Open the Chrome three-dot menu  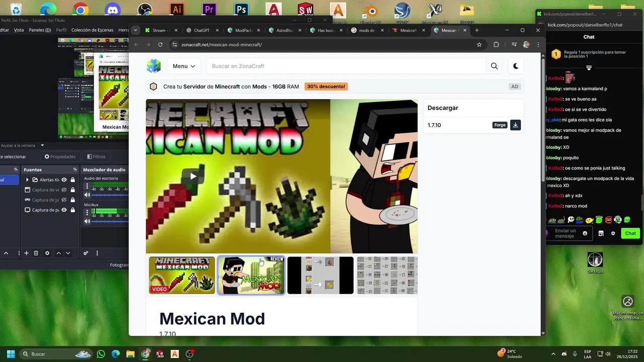click(x=538, y=45)
